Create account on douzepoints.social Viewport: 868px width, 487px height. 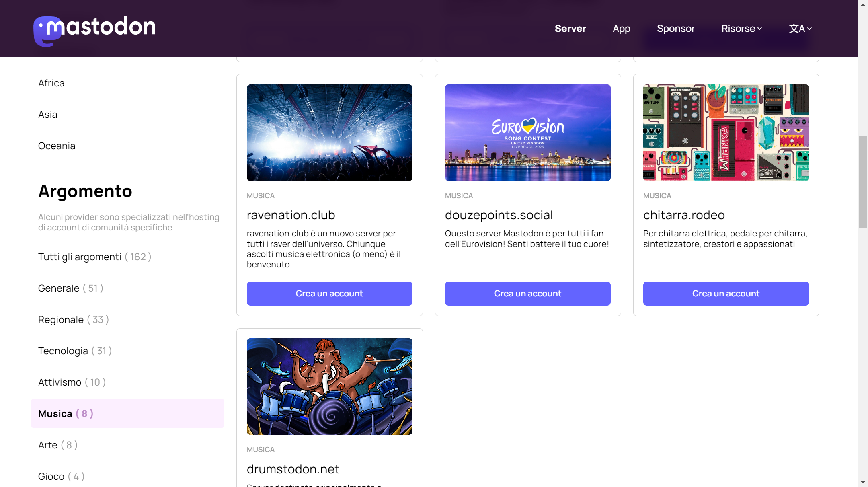527,294
